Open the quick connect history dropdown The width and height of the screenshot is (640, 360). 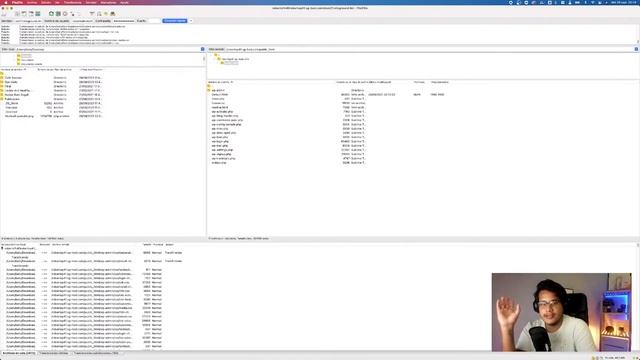[191, 21]
